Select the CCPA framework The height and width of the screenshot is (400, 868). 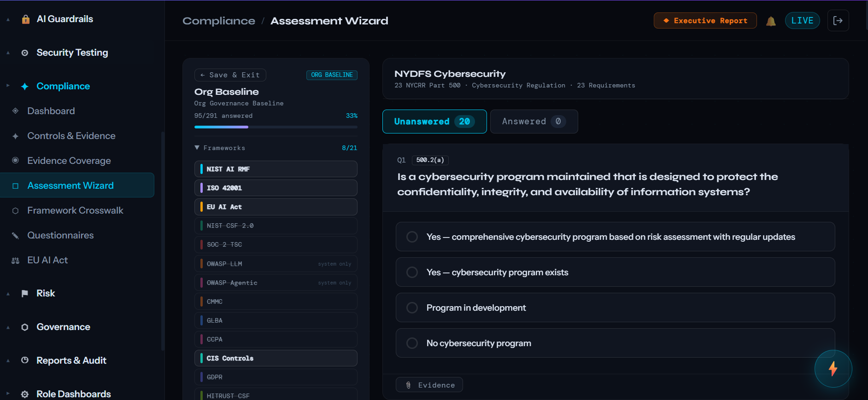click(x=276, y=339)
